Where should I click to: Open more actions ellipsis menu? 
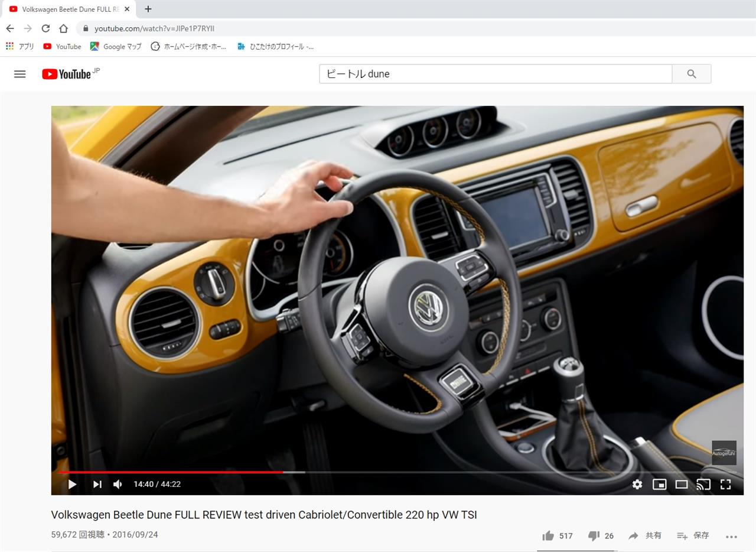coord(731,537)
